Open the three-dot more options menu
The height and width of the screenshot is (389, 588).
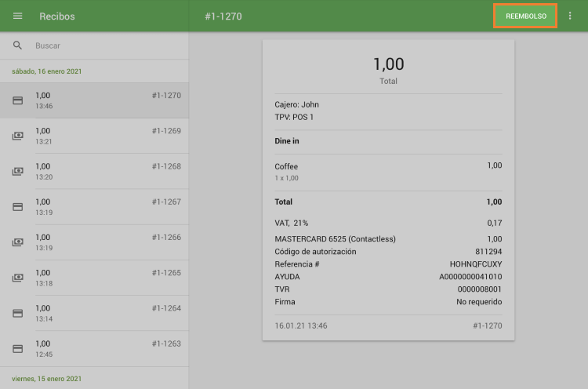pyautogui.click(x=570, y=16)
